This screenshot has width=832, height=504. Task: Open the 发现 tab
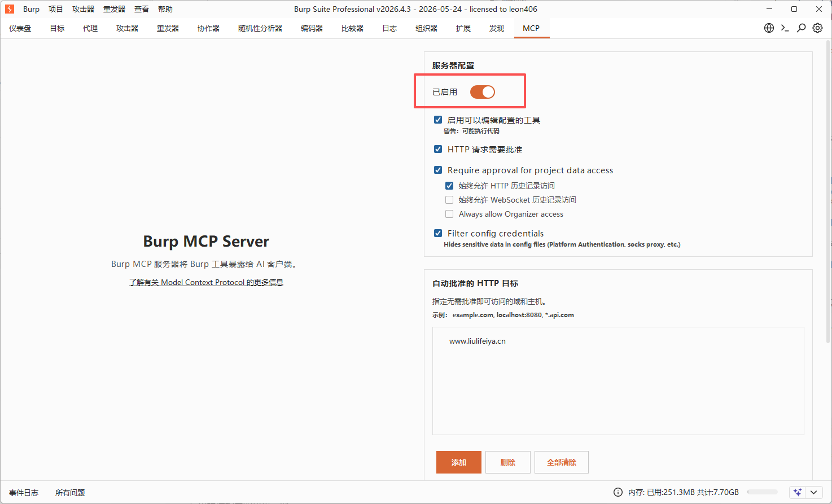[497, 28]
